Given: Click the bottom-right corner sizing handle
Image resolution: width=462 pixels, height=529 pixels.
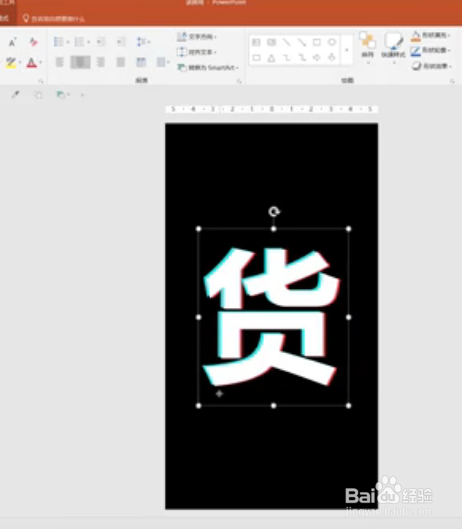Looking at the screenshot, I should (349, 406).
